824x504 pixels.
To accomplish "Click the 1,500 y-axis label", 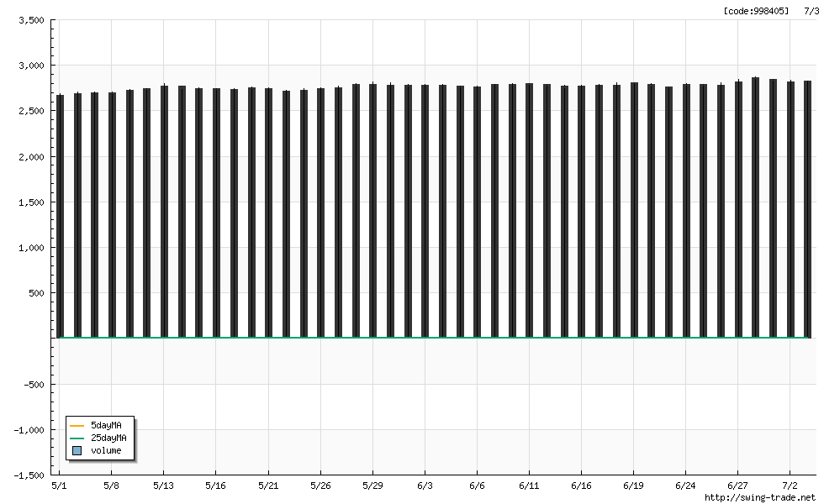I will tap(32, 202).
